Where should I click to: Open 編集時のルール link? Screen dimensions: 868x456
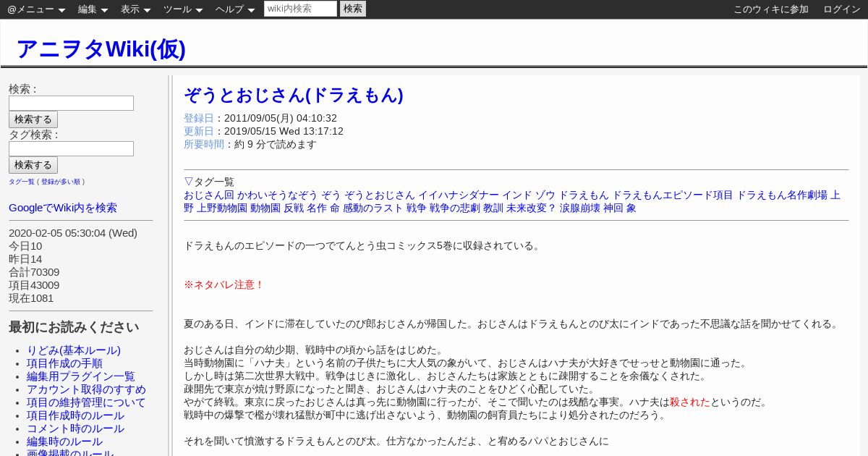pyautogui.click(x=64, y=442)
